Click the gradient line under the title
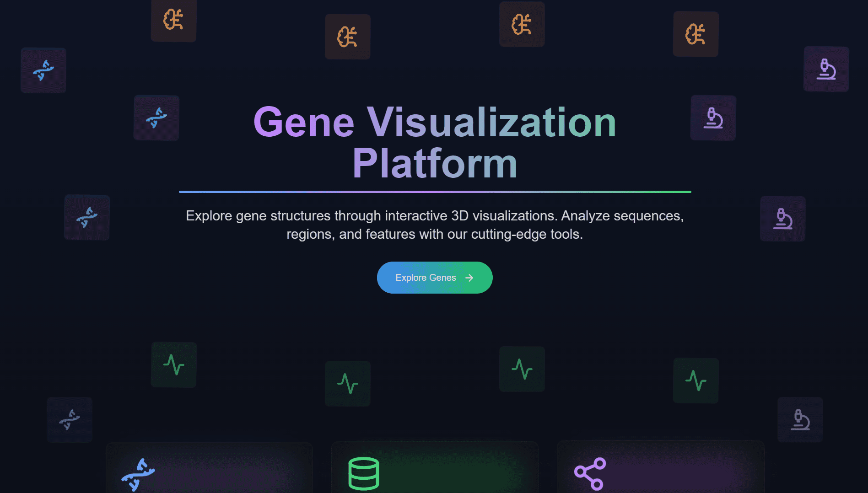 tap(434, 192)
